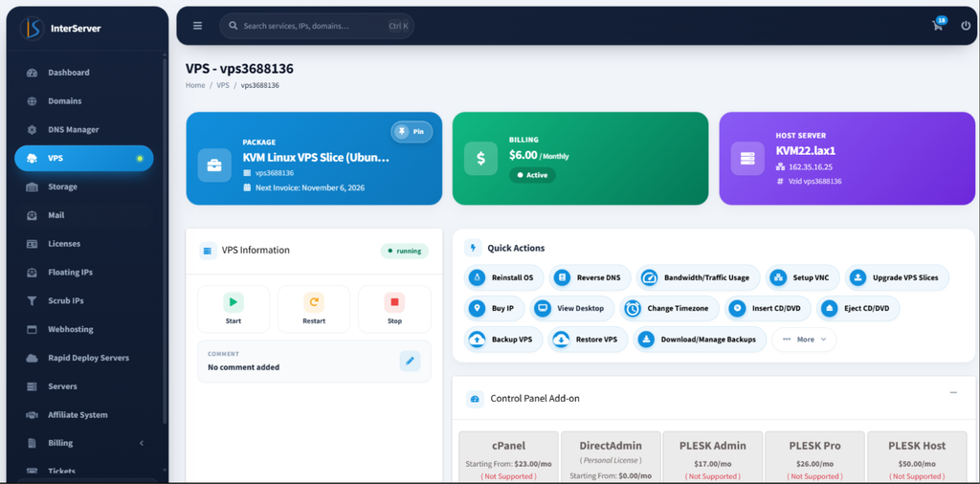Click the Home breadcrumb link
The height and width of the screenshot is (484, 980).
(195, 85)
